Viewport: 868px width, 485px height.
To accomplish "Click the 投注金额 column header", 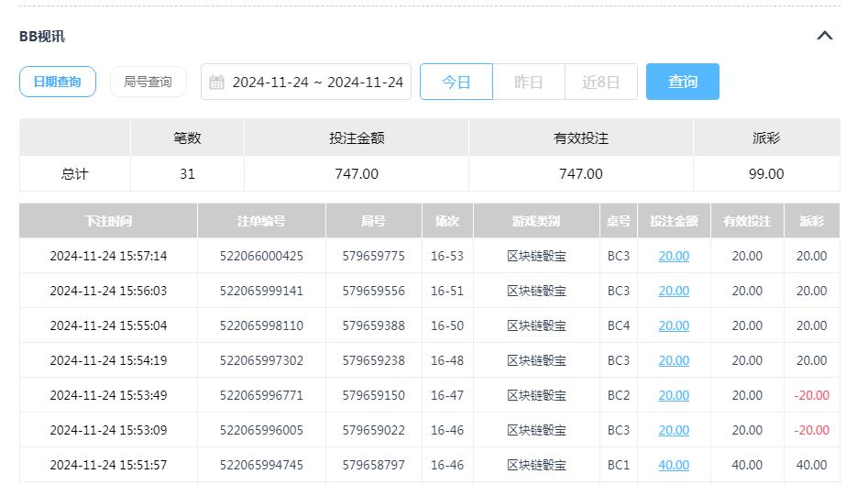I will click(x=674, y=221).
